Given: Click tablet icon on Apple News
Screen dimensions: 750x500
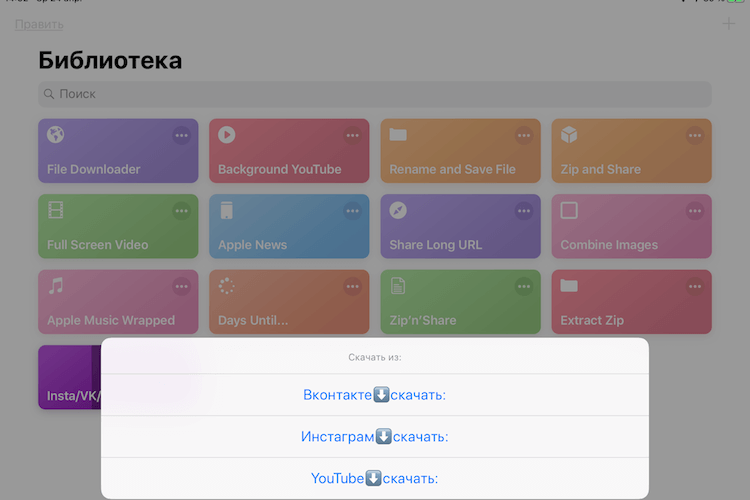Looking at the screenshot, I should (x=227, y=210).
